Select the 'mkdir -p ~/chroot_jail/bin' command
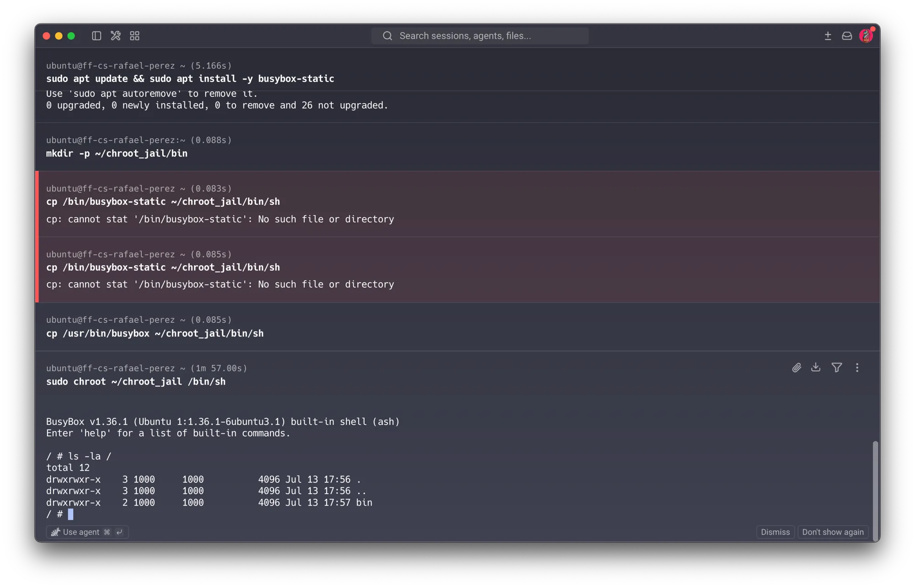The width and height of the screenshot is (915, 588). [117, 153]
